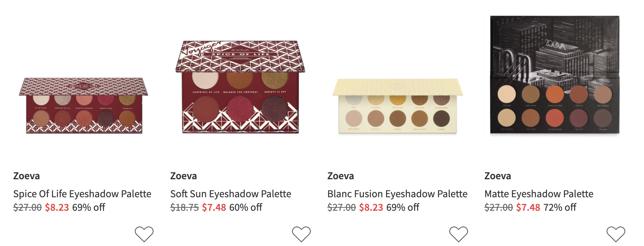Click $8.23 sale price under Blanc Fusion
This screenshot has width=644, height=246.
click(x=371, y=207)
